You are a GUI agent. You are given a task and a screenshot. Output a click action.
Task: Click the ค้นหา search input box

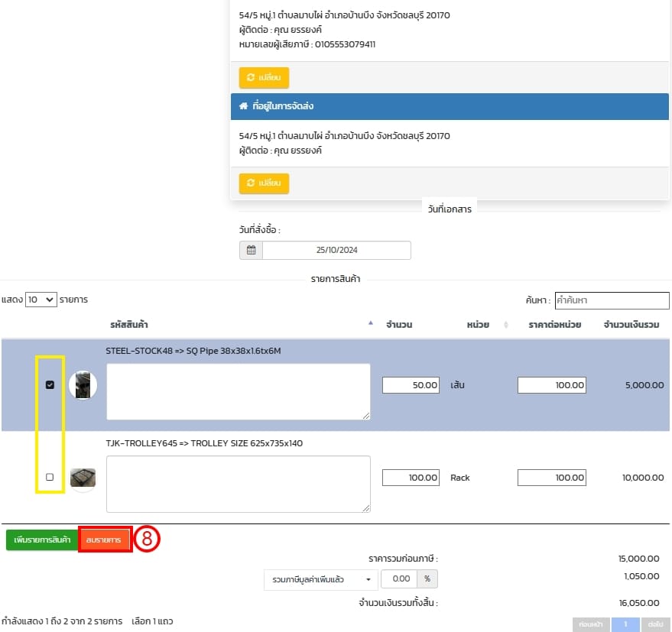click(611, 300)
